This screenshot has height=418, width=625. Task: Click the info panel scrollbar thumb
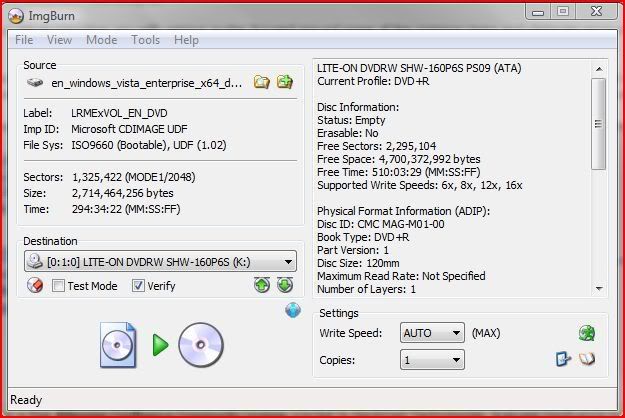599,124
